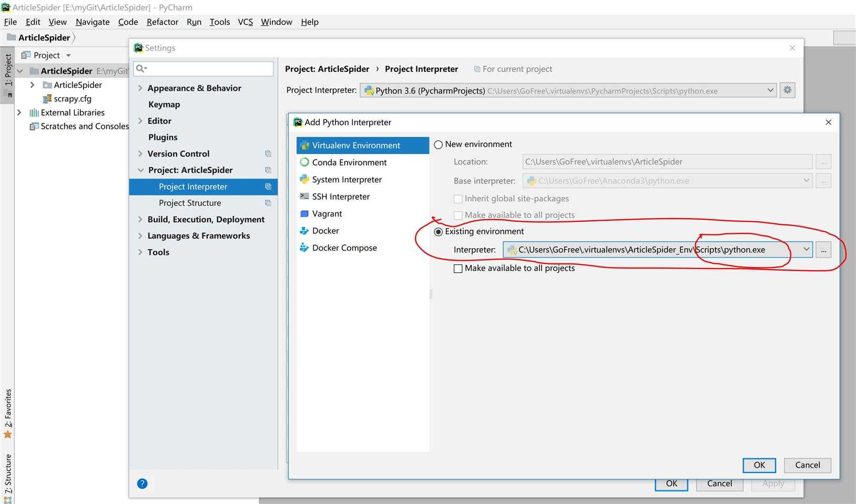
Task: Click the Settings search field
Action: pos(203,68)
